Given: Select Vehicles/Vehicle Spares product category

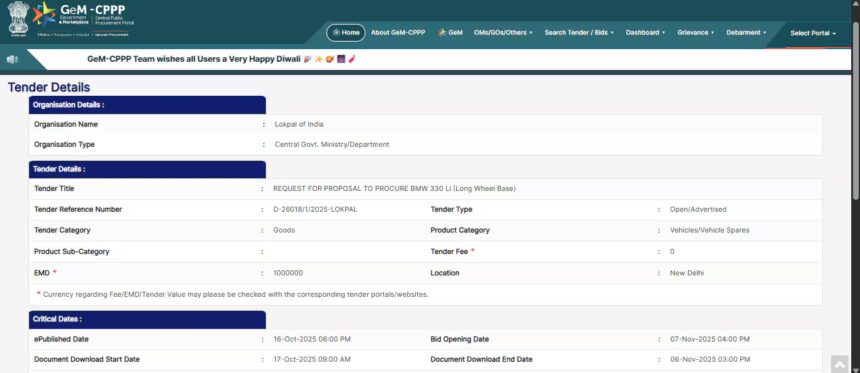Looking at the screenshot, I should [x=709, y=230].
